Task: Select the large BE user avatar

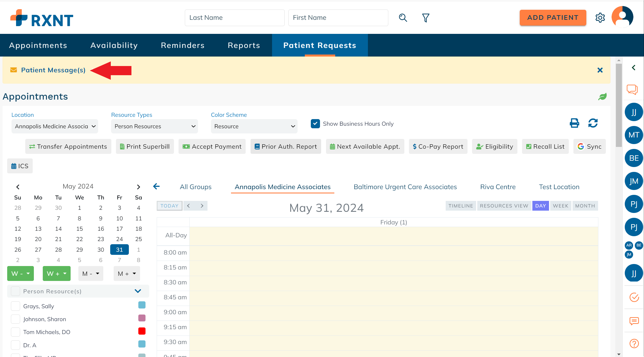Action: click(634, 158)
